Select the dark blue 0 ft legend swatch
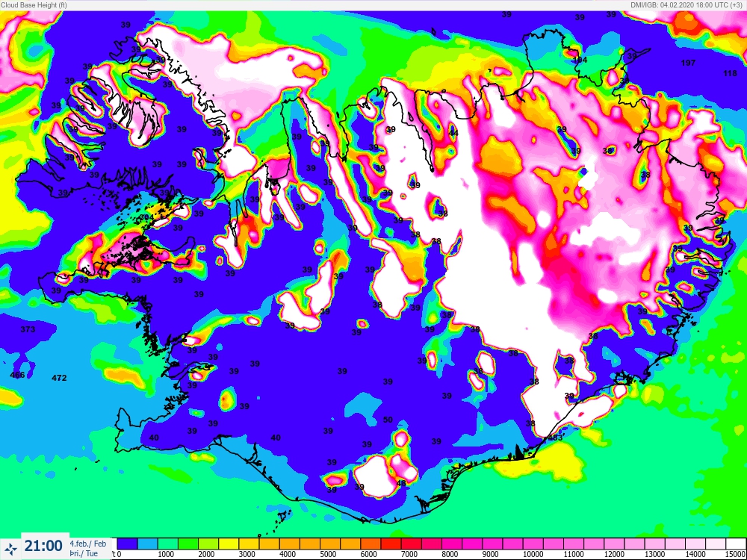This screenshot has height=560, width=747. [127, 544]
